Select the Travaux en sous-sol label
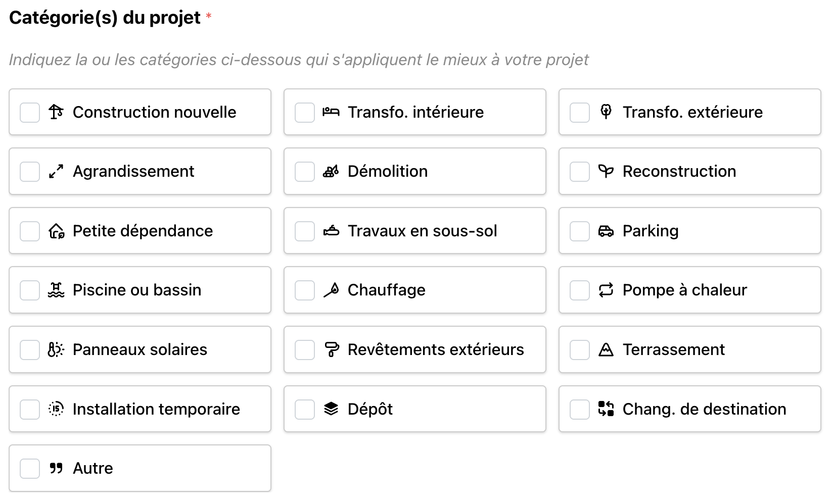834x504 pixels. tap(422, 231)
